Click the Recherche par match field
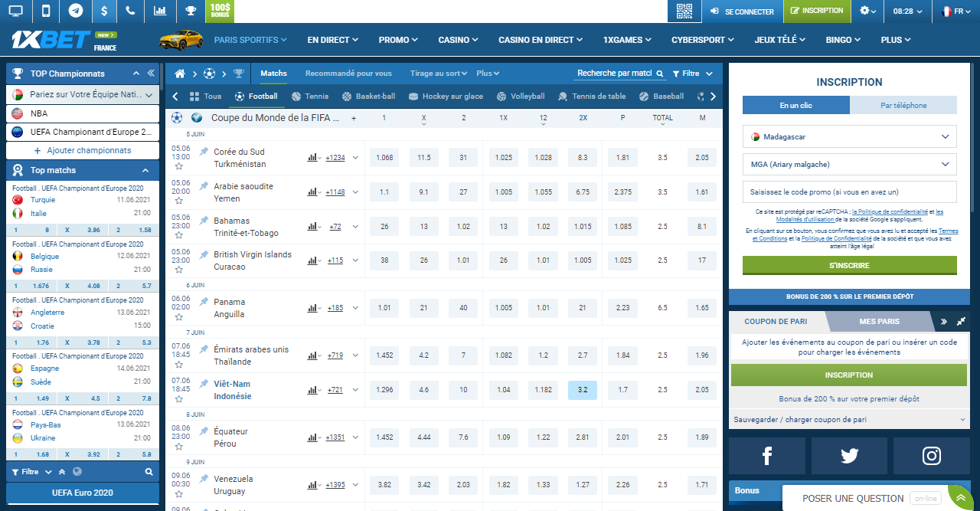Viewport: 980px width, 511px height. click(x=615, y=74)
